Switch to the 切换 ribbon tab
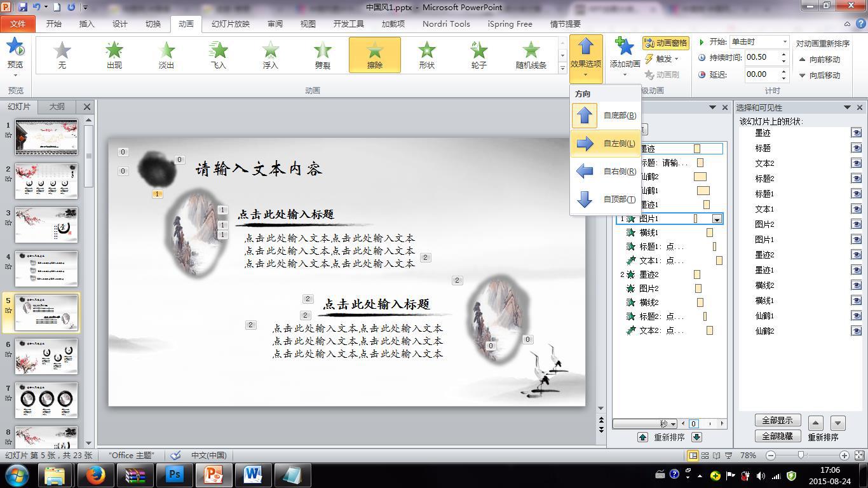This screenshot has height=488, width=868. tap(153, 24)
